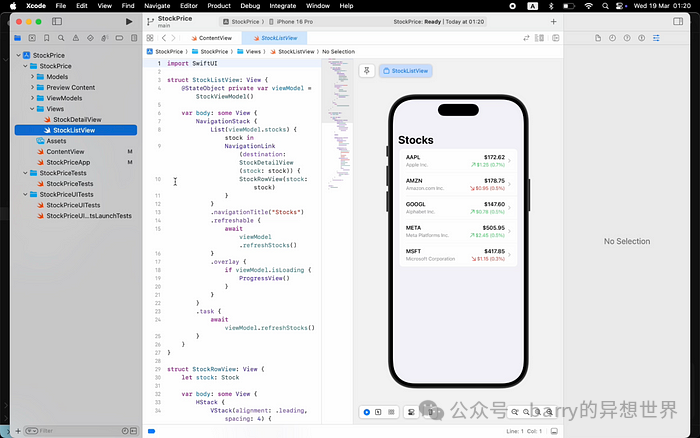700x438 pixels.
Task: Open the Find navigator magnifier icon
Action: click(x=61, y=38)
